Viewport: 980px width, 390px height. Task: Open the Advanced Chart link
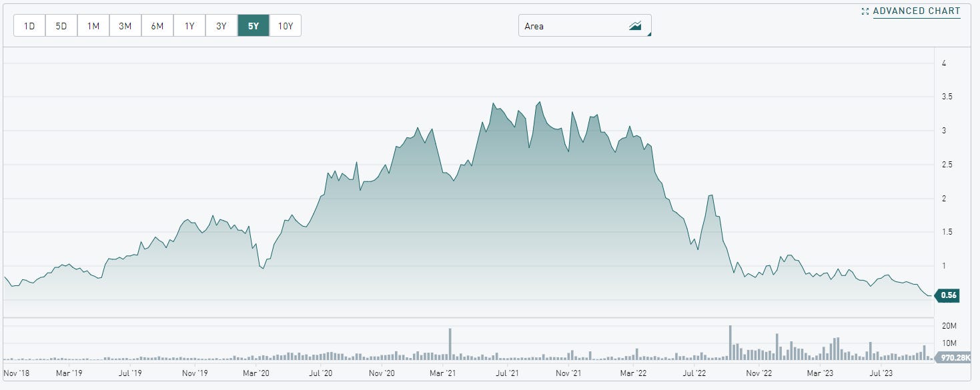[917, 11]
